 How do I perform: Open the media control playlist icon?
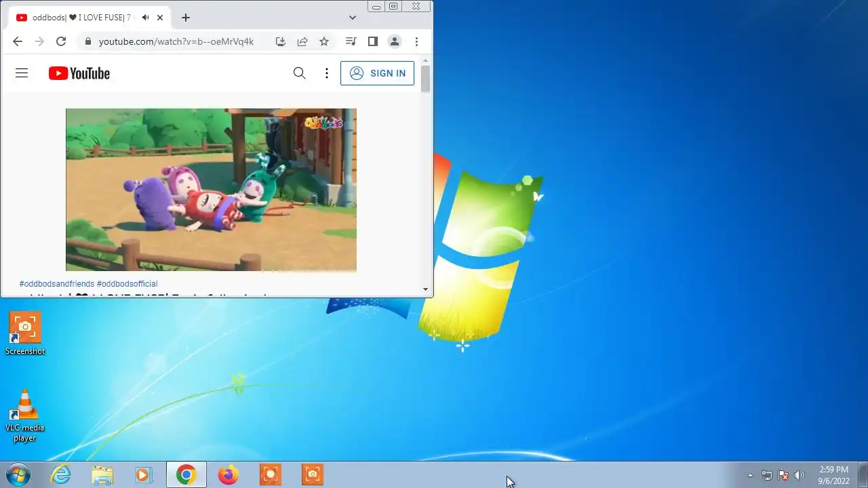click(351, 41)
